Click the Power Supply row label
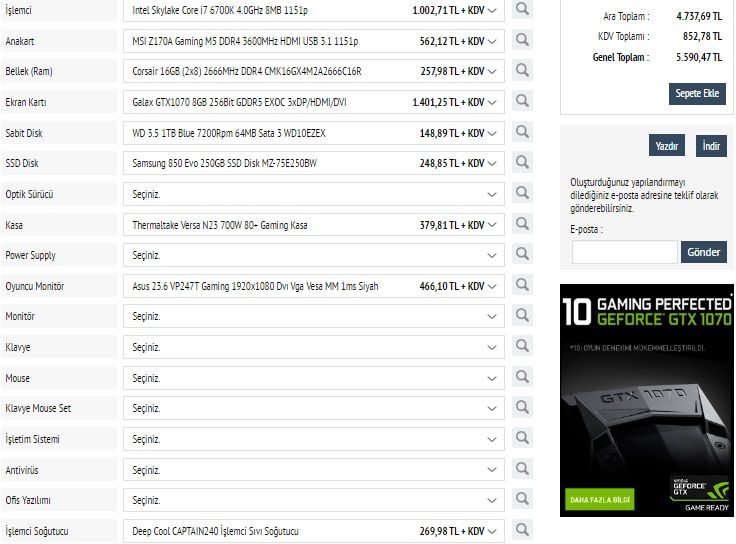 pos(31,255)
